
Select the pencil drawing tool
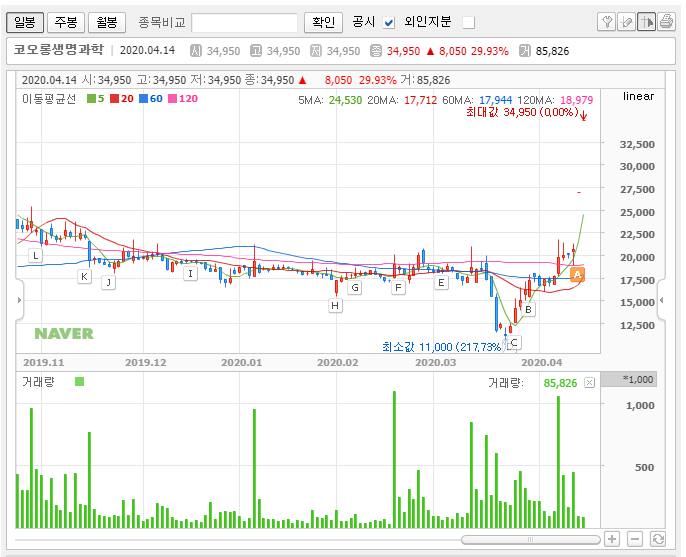pos(626,21)
